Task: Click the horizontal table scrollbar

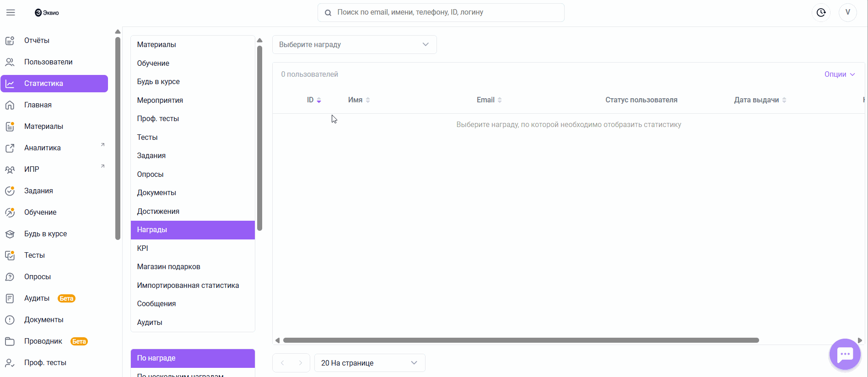Action: point(521,340)
